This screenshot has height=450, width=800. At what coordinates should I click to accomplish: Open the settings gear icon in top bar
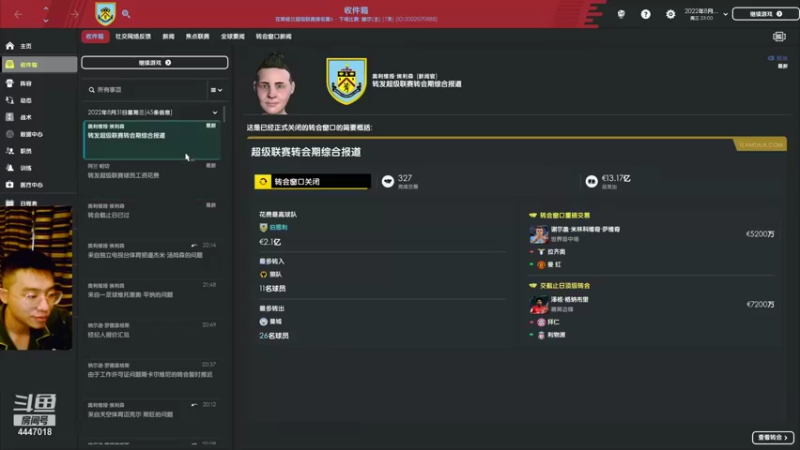coord(670,14)
